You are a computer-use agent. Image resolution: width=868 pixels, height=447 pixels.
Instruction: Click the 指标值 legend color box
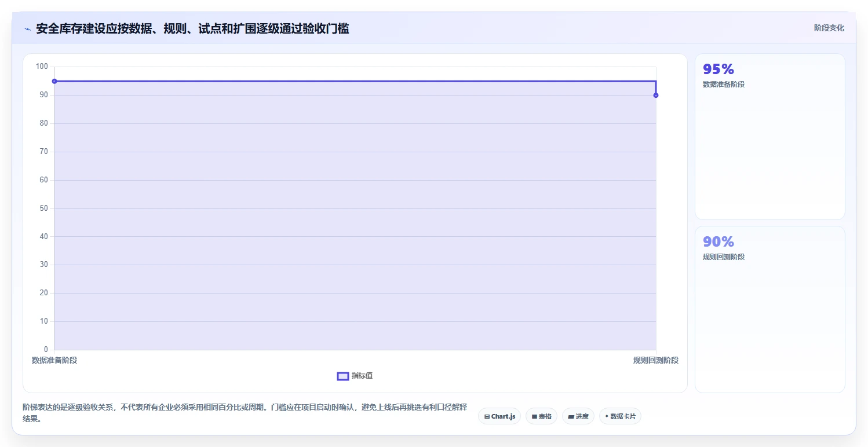coord(343,376)
